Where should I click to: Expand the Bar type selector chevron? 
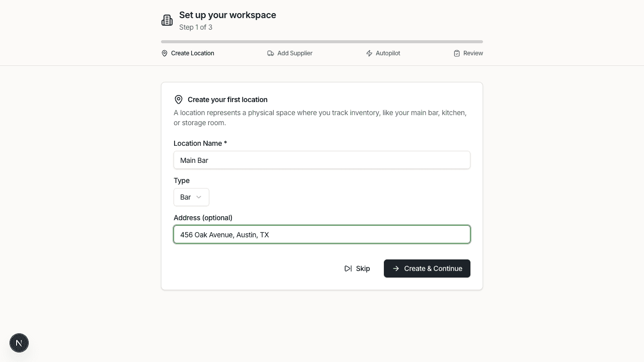[x=198, y=197]
